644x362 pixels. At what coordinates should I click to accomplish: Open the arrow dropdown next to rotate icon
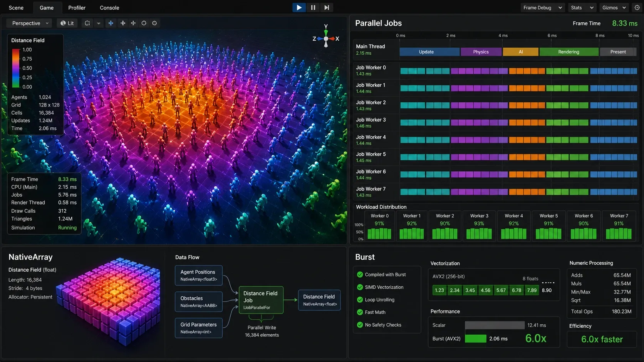(99, 23)
